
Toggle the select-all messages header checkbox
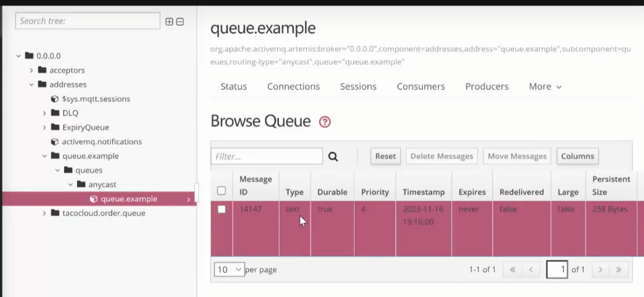tap(222, 191)
